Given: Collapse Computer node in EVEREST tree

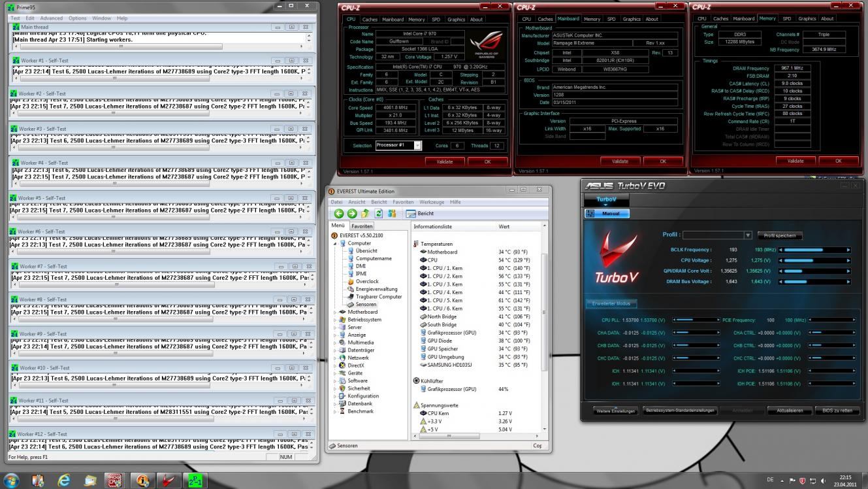Looking at the screenshot, I should point(335,243).
